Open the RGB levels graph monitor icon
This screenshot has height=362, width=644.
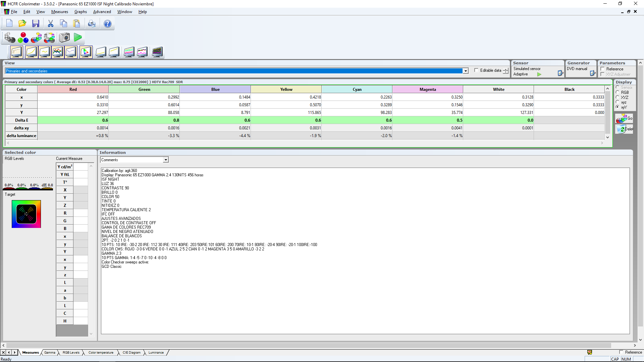tap(58, 52)
